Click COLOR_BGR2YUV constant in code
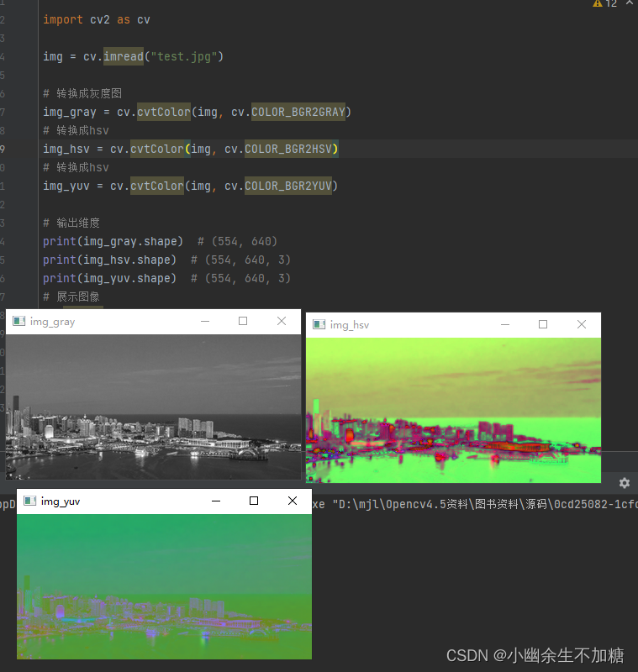This screenshot has width=638, height=672. pos(288,186)
